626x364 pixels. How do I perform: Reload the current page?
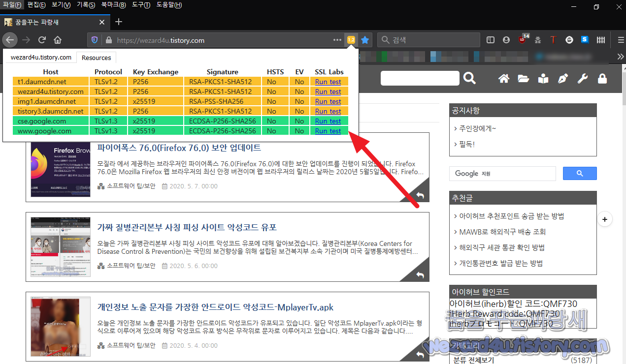42,40
